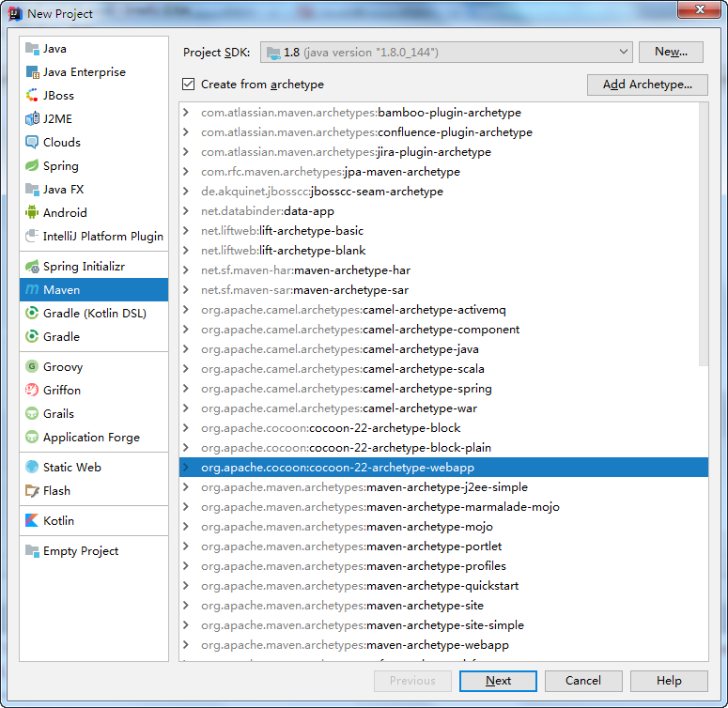This screenshot has width=728, height=708.
Task: Click the Next button
Action: click(498, 681)
